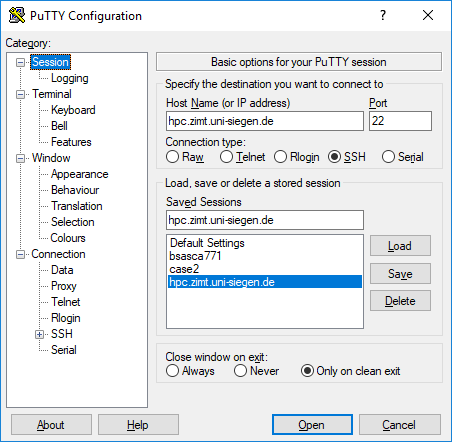Image resolution: width=453 pixels, height=442 pixels.
Task: Select case2 in saved sessions list
Action: [x=265, y=269]
